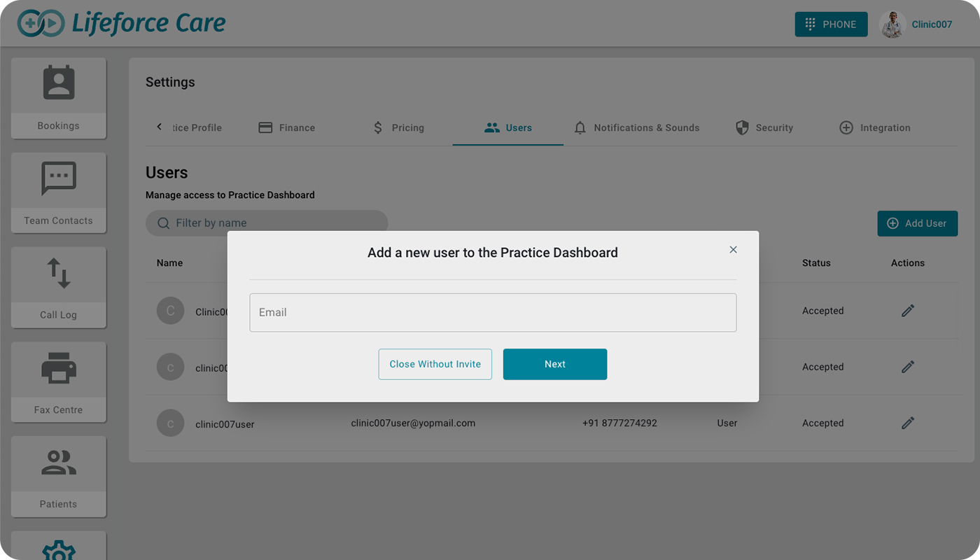Click the Email input field
980x560 pixels.
(493, 312)
